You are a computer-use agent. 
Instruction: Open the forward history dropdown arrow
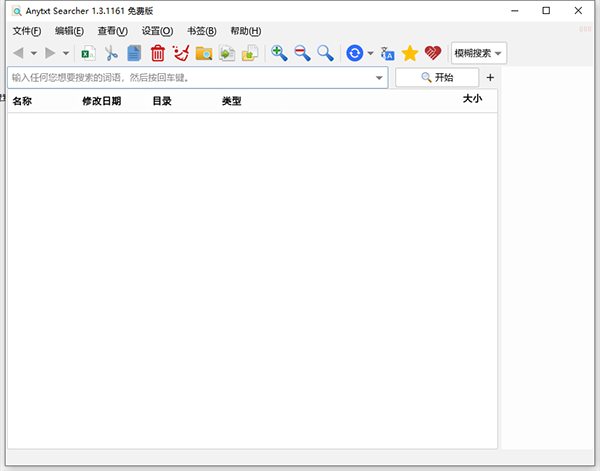pos(66,54)
